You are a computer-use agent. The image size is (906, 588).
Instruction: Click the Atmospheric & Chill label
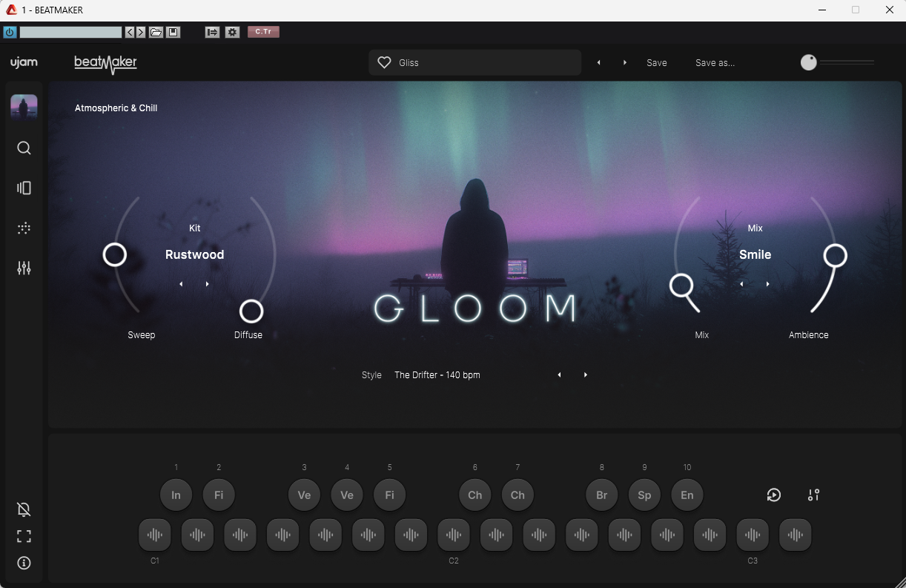pyautogui.click(x=116, y=108)
